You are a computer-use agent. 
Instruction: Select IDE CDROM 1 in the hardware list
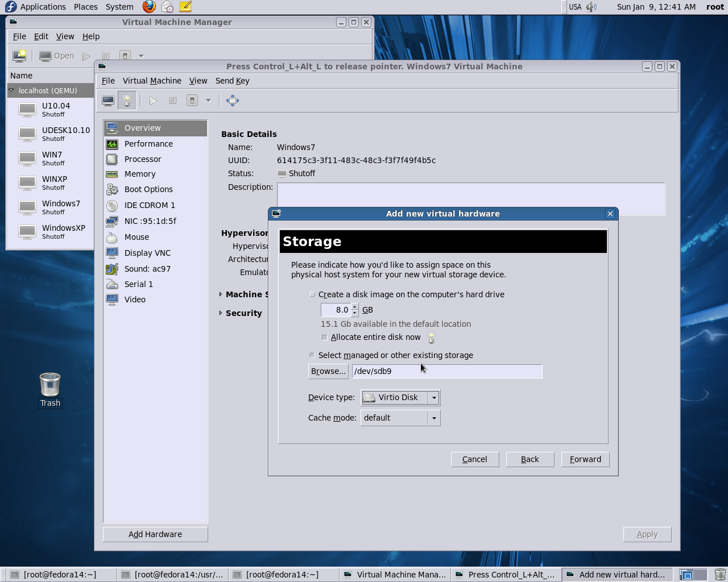[155, 205]
